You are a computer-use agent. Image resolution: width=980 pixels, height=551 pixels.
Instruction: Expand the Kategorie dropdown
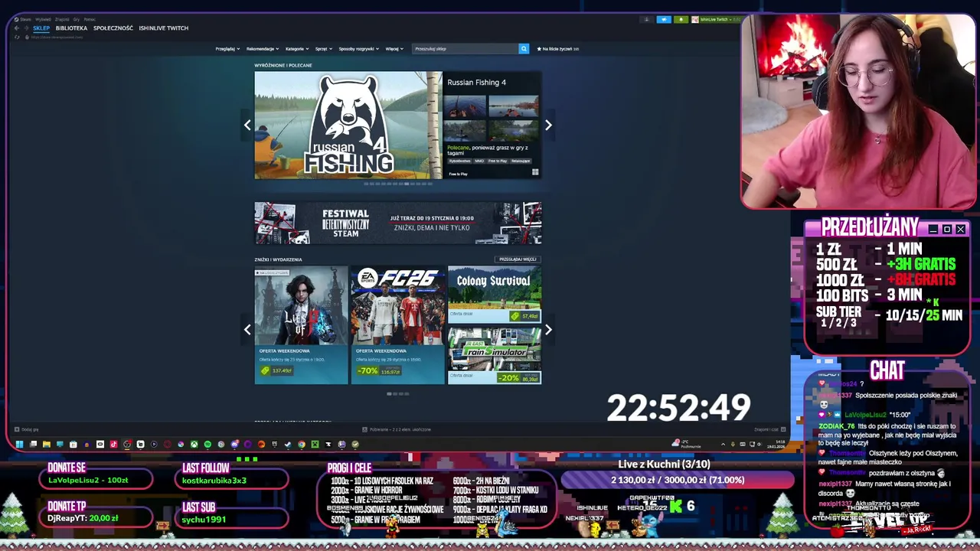297,48
